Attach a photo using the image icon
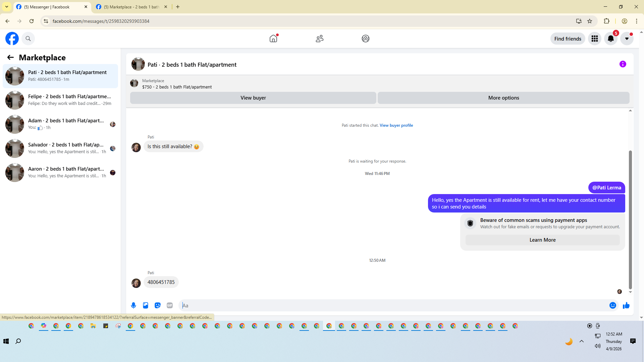This screenshot has height=362, width=644. click(x=146, y=305)
